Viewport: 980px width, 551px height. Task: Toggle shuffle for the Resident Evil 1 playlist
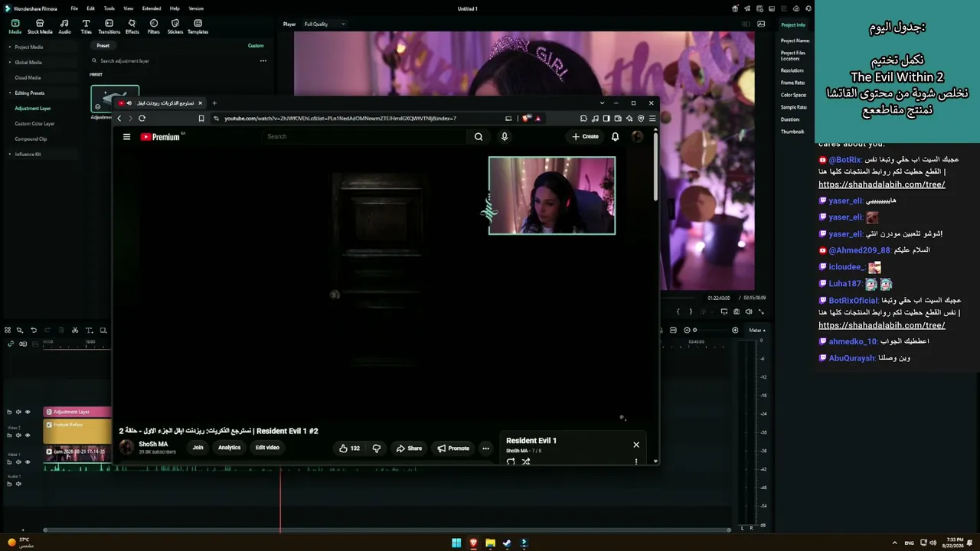pyautogui.click(x=526, y=461)
